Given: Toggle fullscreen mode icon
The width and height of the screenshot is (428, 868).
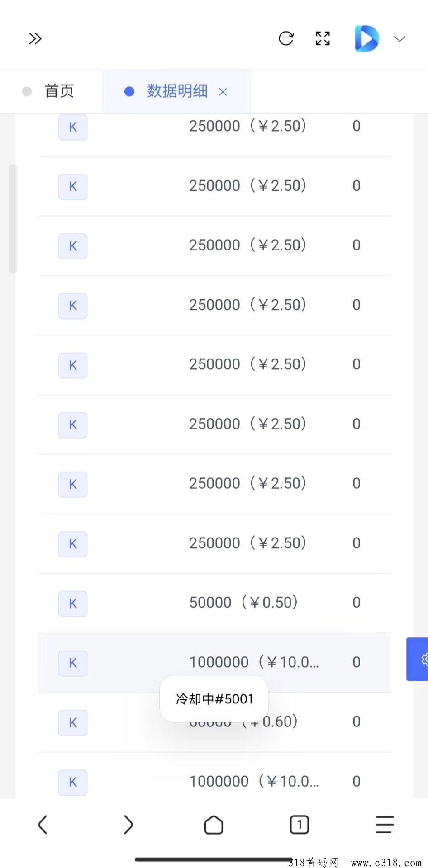Looking at the screenshot, I should 323,39.
